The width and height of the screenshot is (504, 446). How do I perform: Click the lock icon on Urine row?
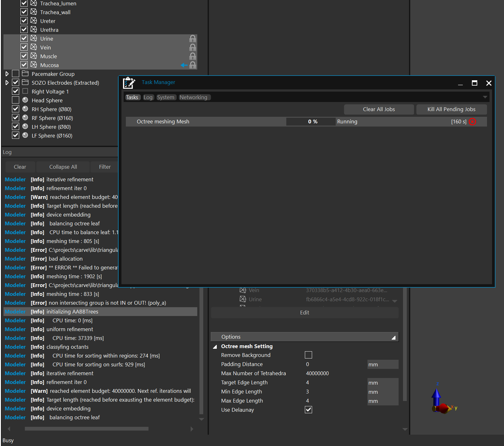coord(193,39)
